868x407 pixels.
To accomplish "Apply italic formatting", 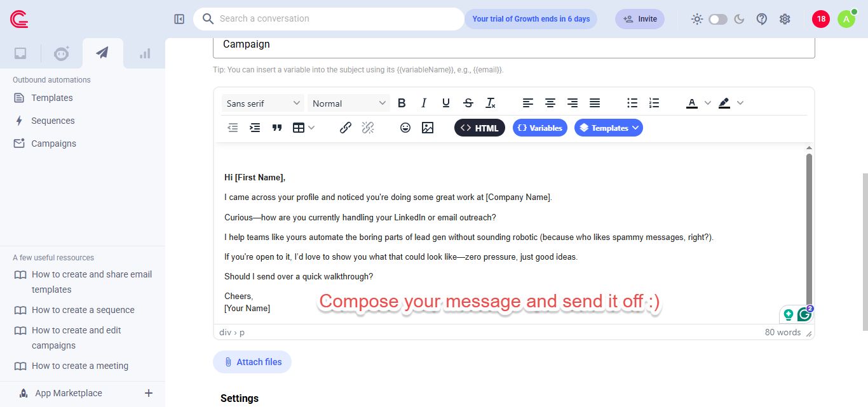I will [423, 102].
